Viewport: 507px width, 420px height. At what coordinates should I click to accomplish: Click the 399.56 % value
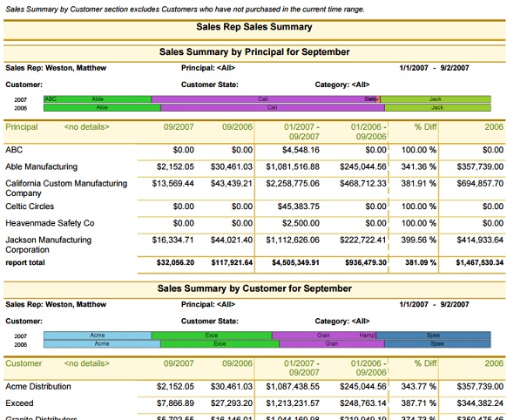(419, 240)
